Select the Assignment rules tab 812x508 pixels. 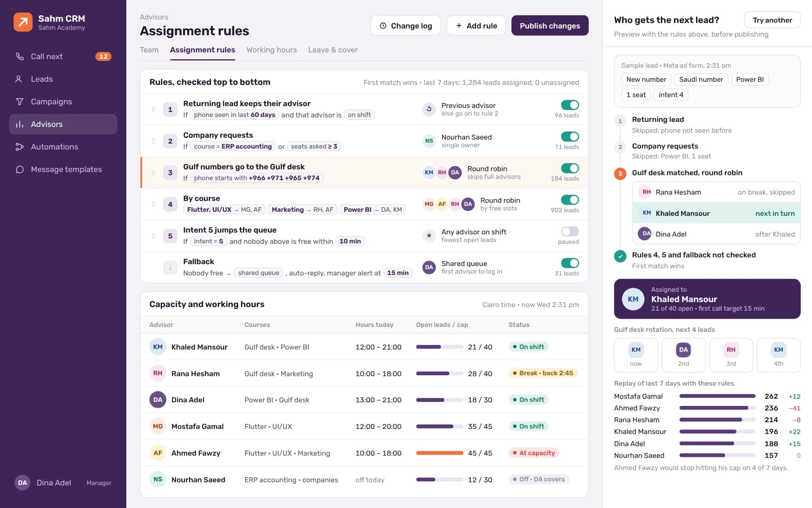[203, 50]
